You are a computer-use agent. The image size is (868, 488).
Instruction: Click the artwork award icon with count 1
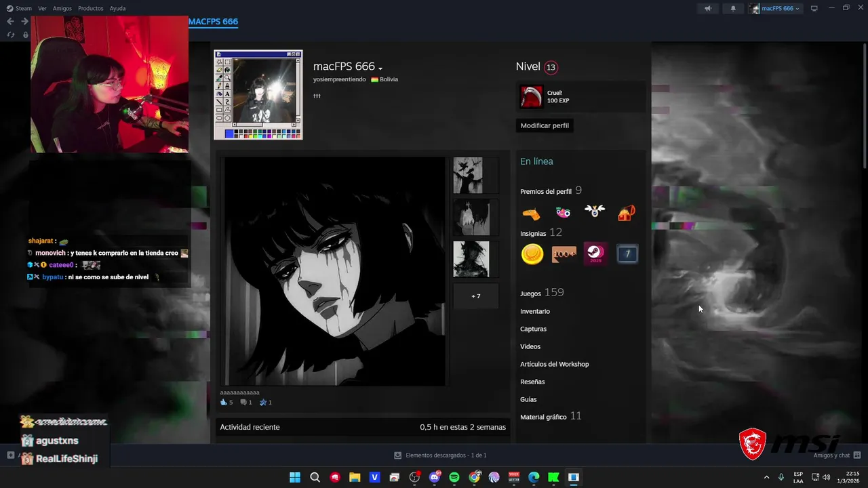pyautogui.click(x=263, y=402)
